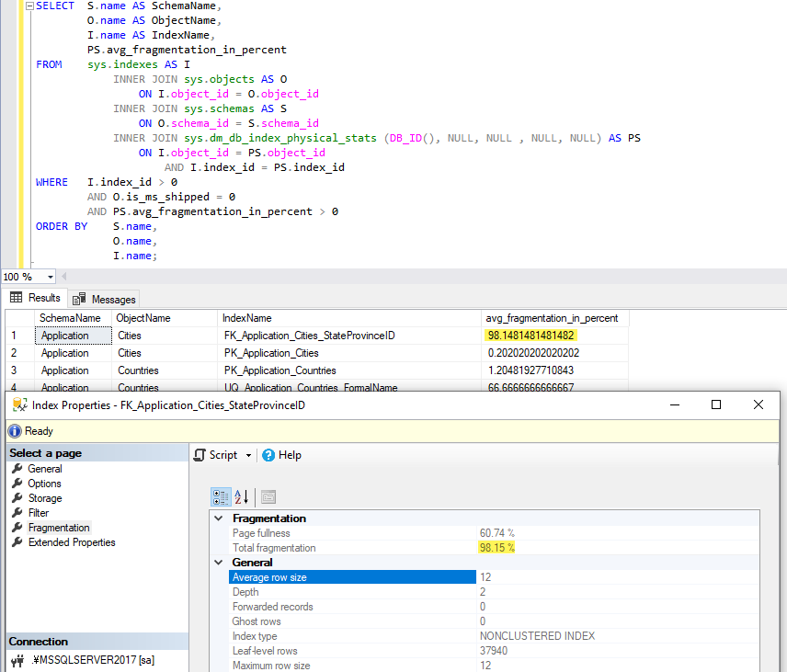Select the Options page

(44, 484)
